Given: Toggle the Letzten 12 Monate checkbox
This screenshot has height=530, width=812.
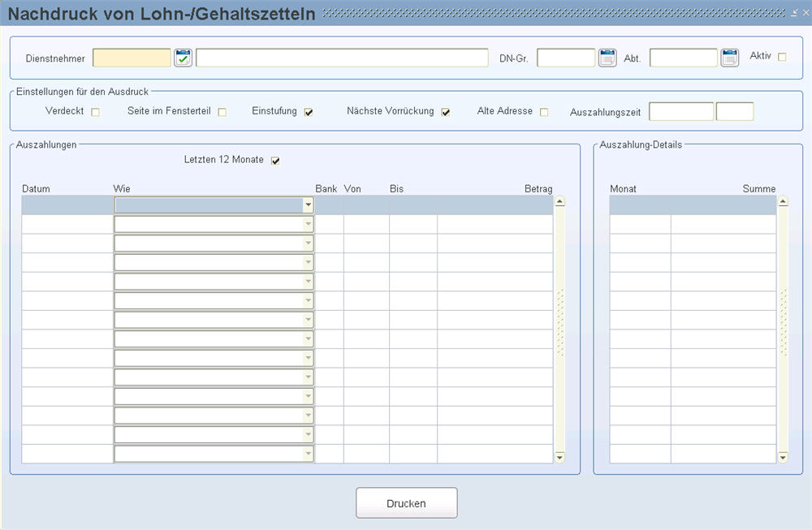Looking at the screenshot, I should click(x=275, y=161).
